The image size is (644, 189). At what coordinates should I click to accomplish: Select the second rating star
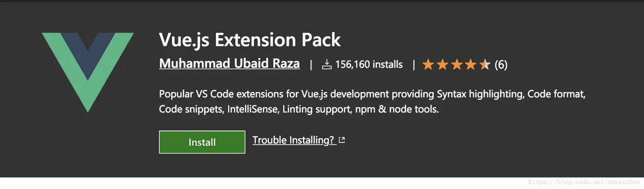[442, 65]
